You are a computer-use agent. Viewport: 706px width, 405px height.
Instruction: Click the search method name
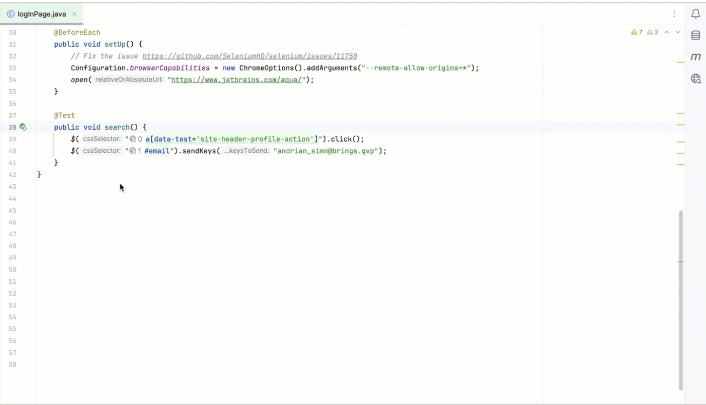tap(117, 127)
